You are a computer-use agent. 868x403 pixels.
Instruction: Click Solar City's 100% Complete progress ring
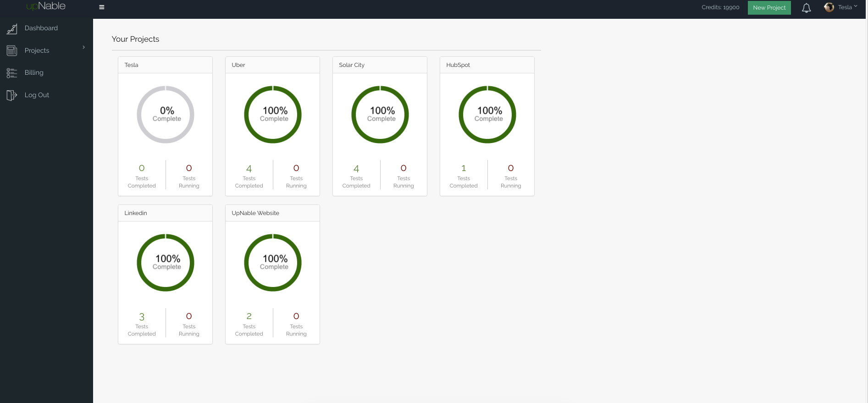380,115
